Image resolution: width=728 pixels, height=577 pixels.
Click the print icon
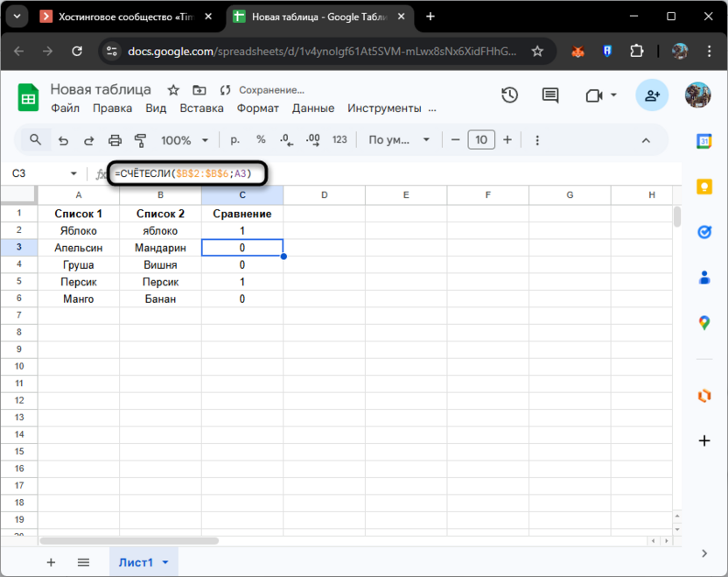[x=115, y=139]
